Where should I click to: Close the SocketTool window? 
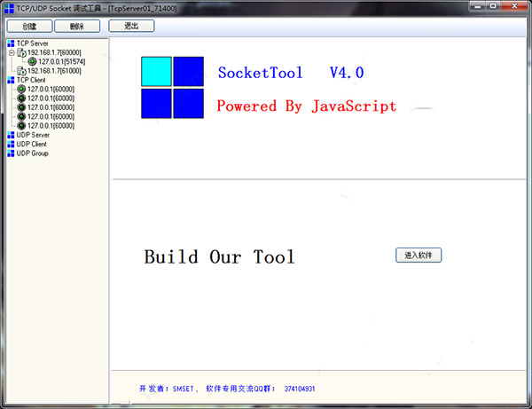click(x=514, y=6)
